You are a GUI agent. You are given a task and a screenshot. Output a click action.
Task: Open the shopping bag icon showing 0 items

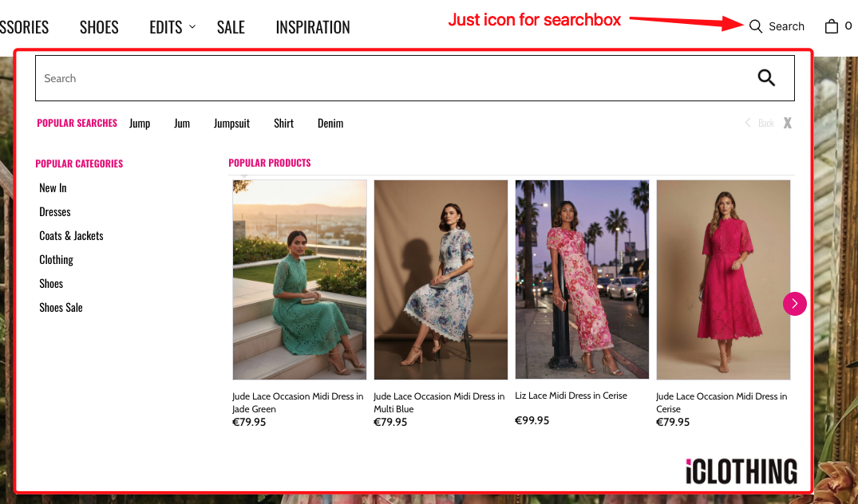[x=833, y=26]
